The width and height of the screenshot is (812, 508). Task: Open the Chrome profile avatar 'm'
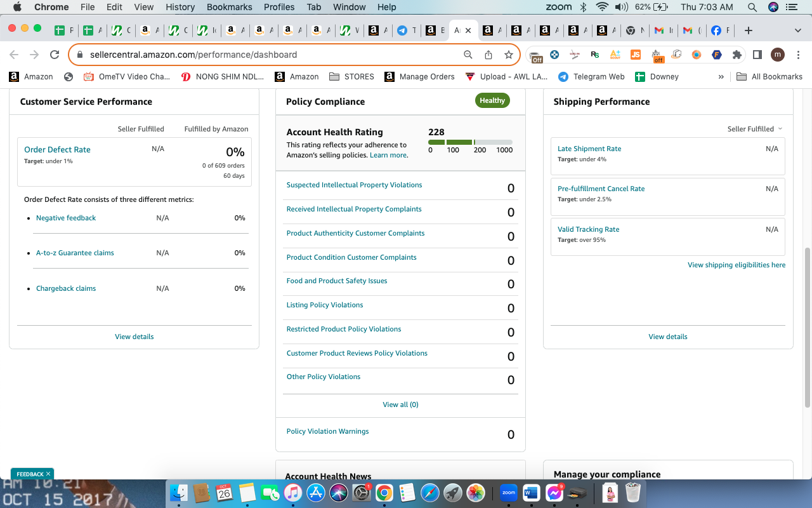(777, 55)
